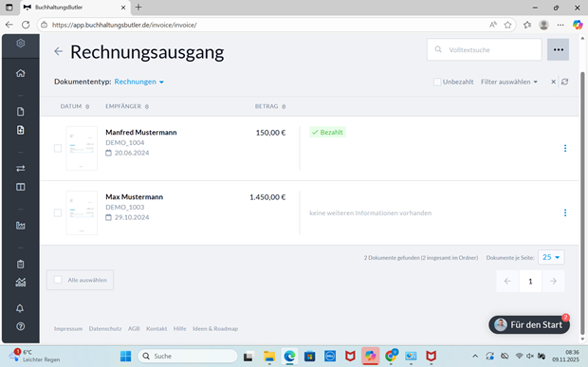588x367 pixels.
Task: Open the Windows Start button
Action: (x=125, y=357)
